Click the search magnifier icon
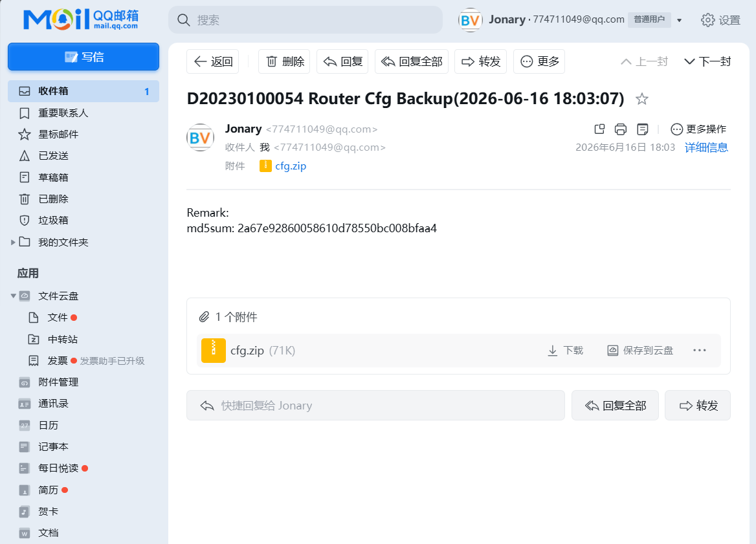The height and width of the screenshot is (544, 756). click(x=184, y=20)
